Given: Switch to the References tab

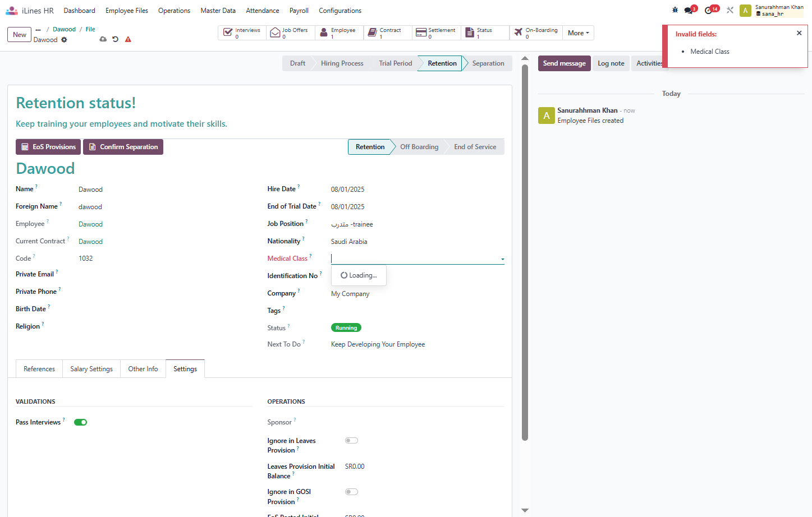Looking at the screenshot, I should tap(39, 369).
